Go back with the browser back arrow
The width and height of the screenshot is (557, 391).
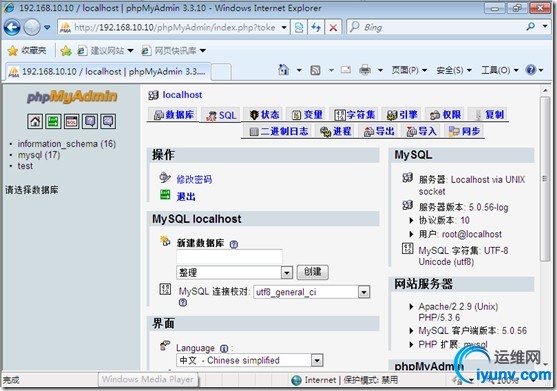coord(12,27)
